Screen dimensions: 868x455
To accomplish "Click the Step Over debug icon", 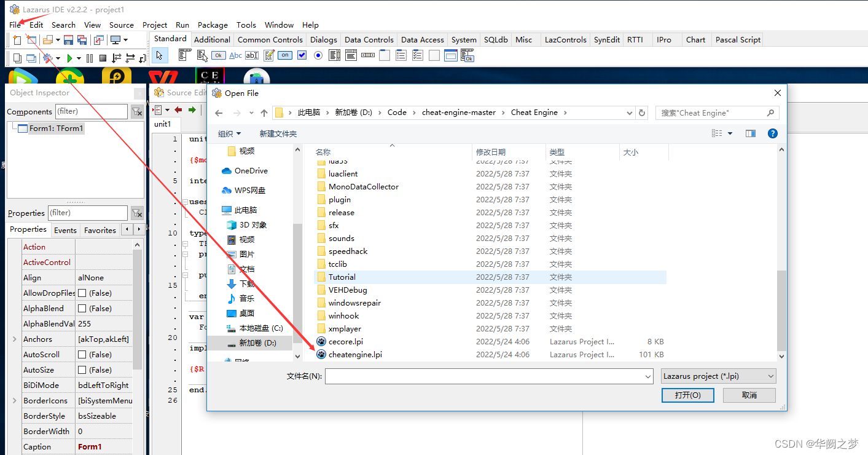I will tap(130, 58).
